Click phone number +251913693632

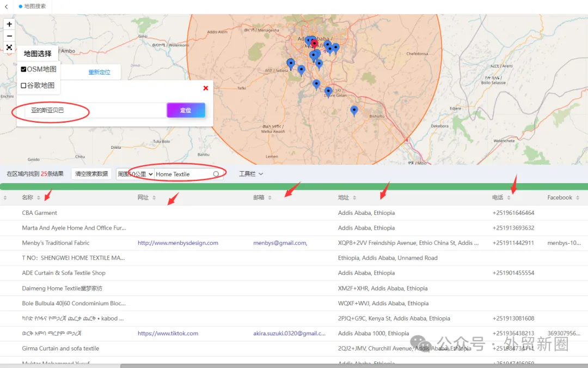click(x=513, y=228)
